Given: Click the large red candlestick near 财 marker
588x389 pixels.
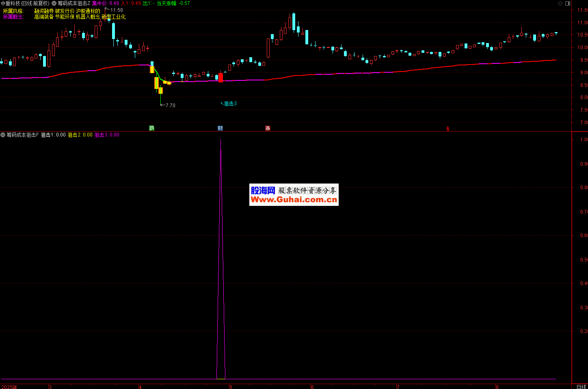Looking at the screenshot, I should [220, 77].
